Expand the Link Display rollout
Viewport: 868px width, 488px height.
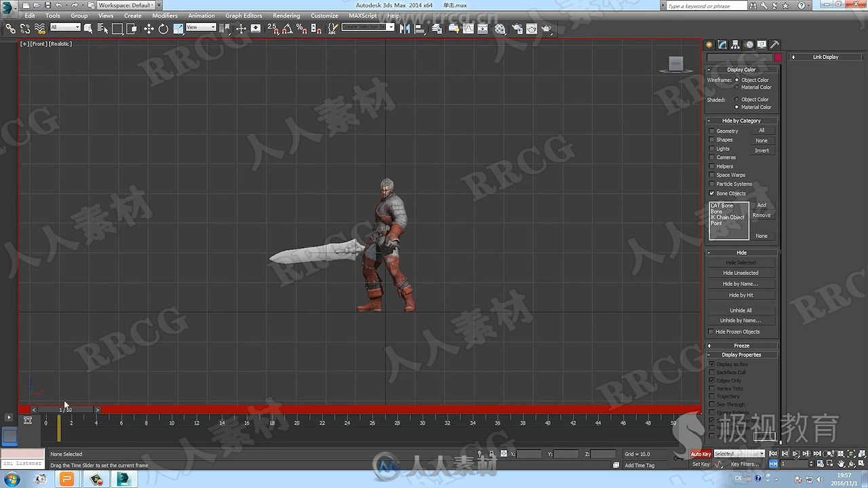click(x=826, y=57)
